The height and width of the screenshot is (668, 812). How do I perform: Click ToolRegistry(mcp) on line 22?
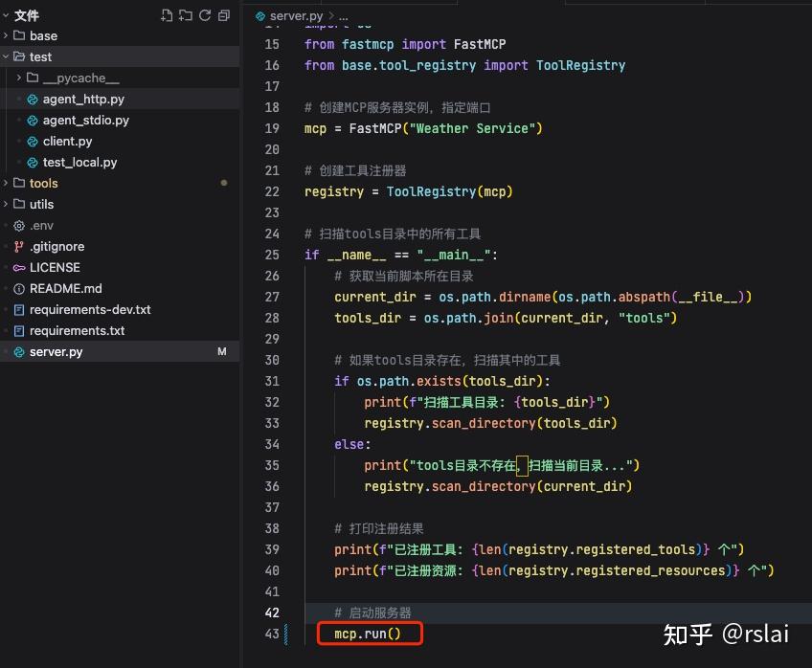point(449,191)
